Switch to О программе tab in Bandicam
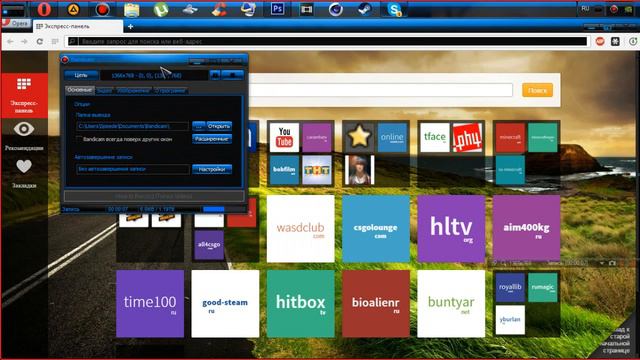Image resolution: width=640 pixels, height=360 pixels. (170, 90)
